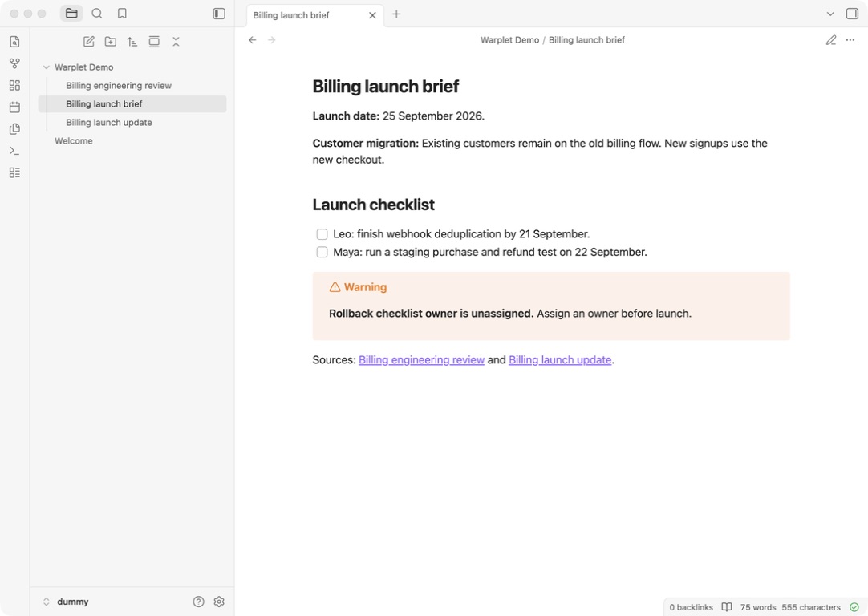Toggle the right sidebar icon
The height and width of the screenshot is (616, 868).
852,14
